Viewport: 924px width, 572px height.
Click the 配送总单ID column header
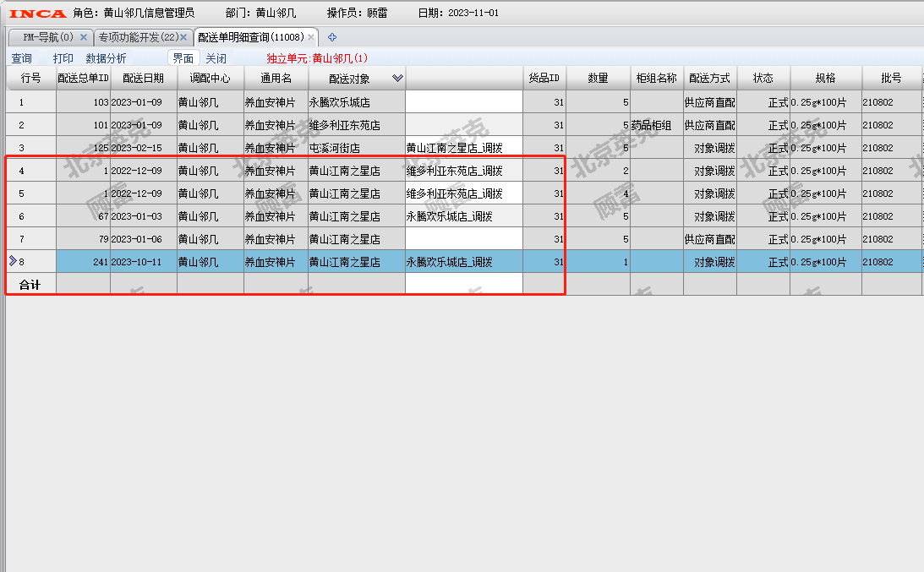[x=83, y=78]
